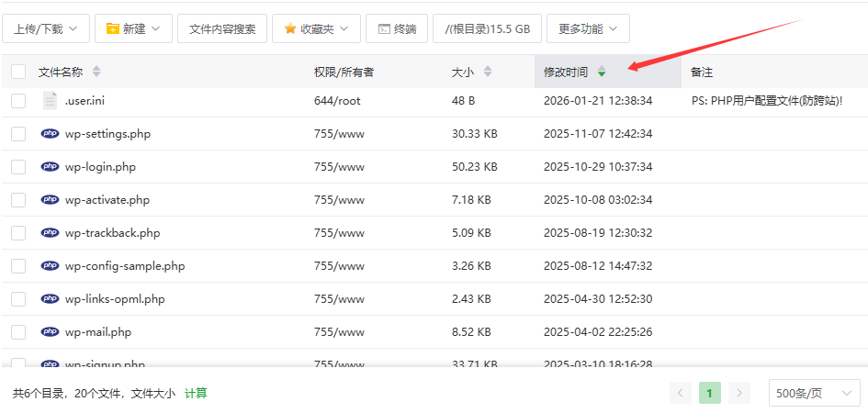868x413 pixels.
Task: Check the wp-login.php row checkbox
Action: [x=18, y=167]
